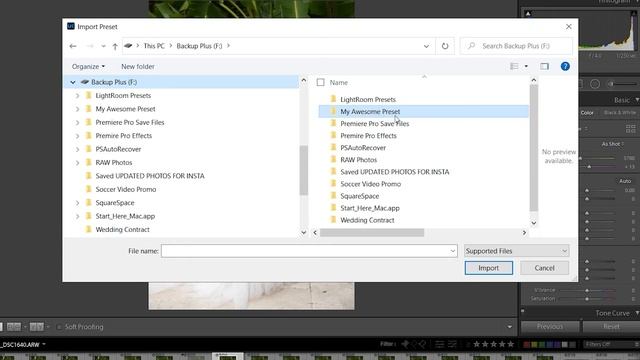Open Supported Files type dropdown
The image size is (640, 360).
tap(516, 251)
